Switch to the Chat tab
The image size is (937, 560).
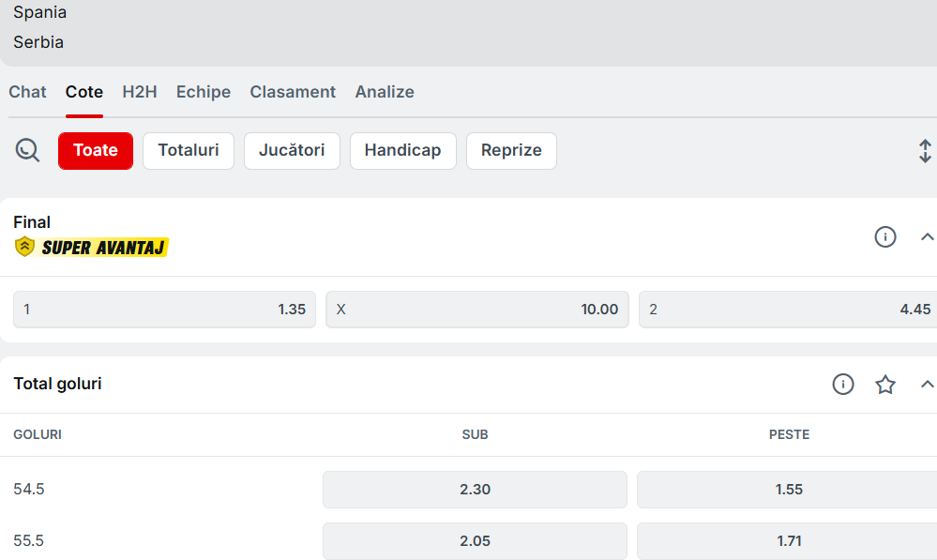point(27,92)
